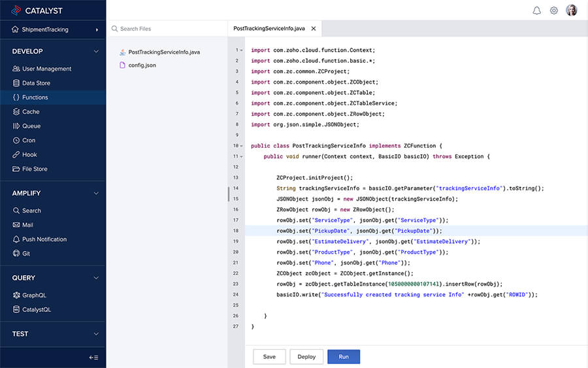Screen dimensions: 588x368
Task: Collapse the AMPLIFY section chevron
Action: point(97,193)
